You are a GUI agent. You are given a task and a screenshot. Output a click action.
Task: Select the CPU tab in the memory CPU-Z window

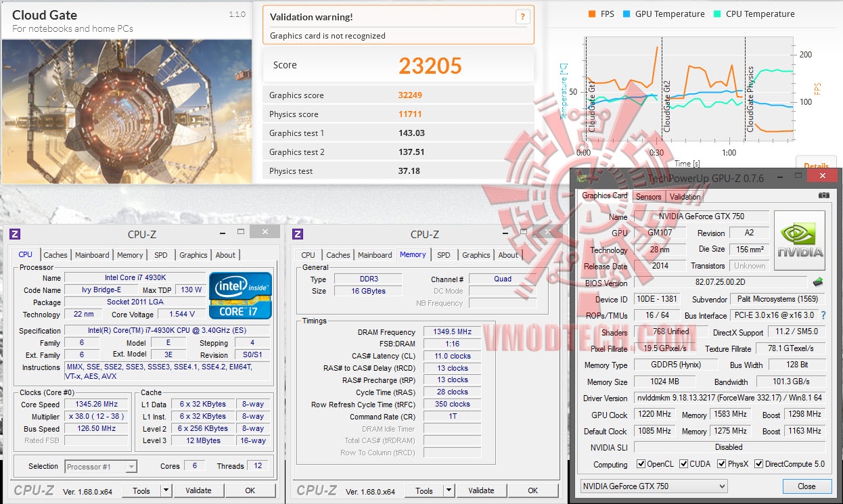point(309,255)
